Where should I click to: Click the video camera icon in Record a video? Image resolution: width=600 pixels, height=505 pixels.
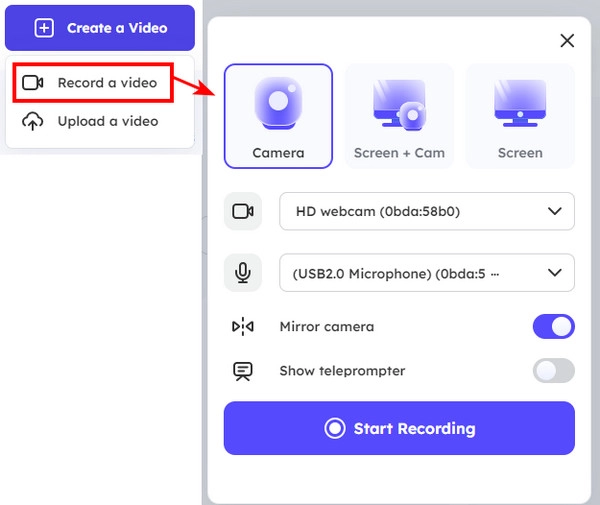click(x=33, y=82)
